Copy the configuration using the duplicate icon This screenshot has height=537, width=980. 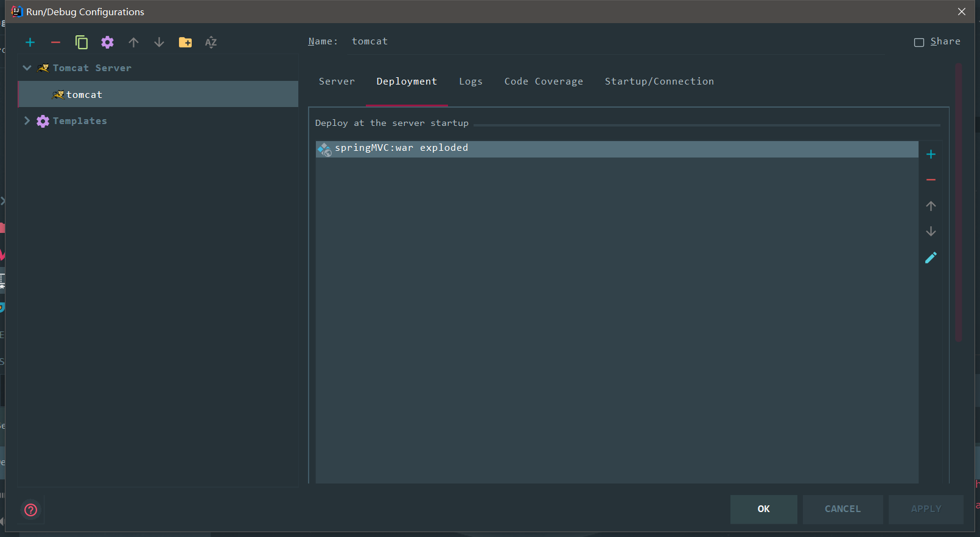click(x=82, y=42)
